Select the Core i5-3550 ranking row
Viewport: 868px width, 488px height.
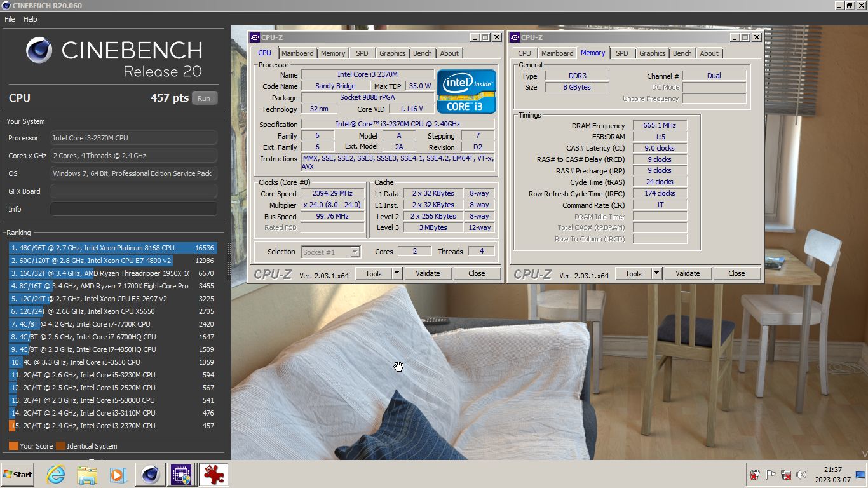click(113, 362)
